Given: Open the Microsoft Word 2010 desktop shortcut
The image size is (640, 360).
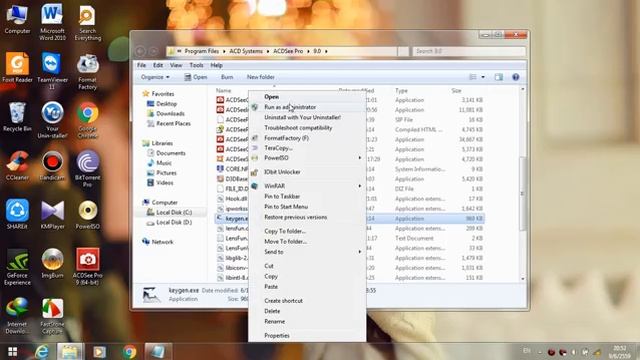Looking at the screenshot, I should tap(52, 21).
